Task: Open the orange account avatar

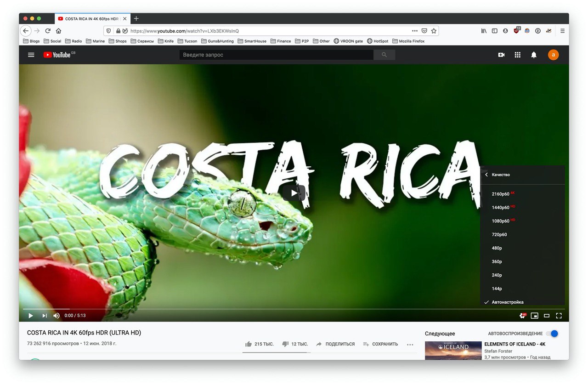Action: pos(553,55)
